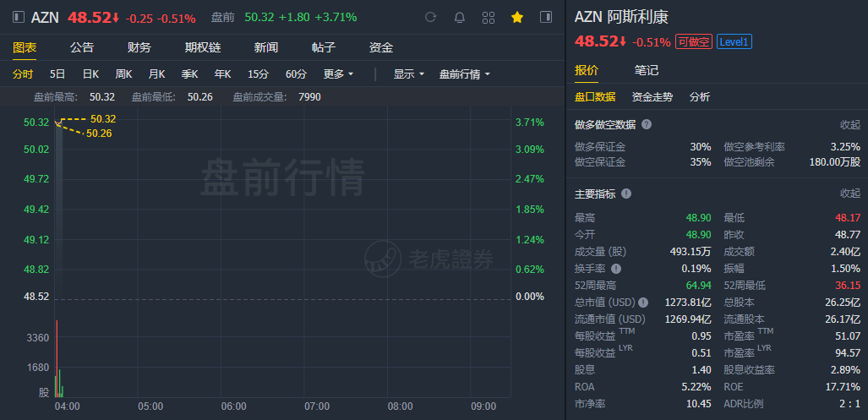Click the ROE value 17.71%
This screenshot has height=420, width=868.
[844, 387]
